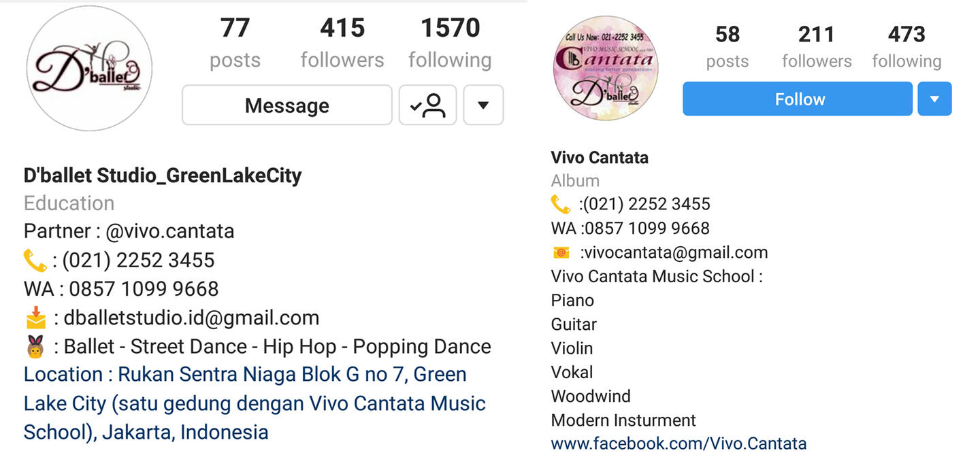The image size is (980, 455).
Task: Tap the email emoji beside vivocantata@gmail.com
Action: (561, 252)
